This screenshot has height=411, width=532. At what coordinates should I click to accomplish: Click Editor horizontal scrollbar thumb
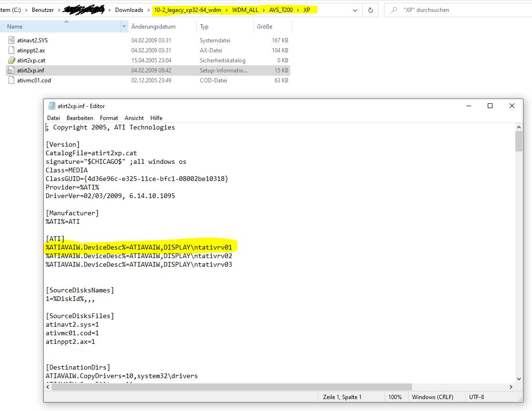click(x=232, y=387)
